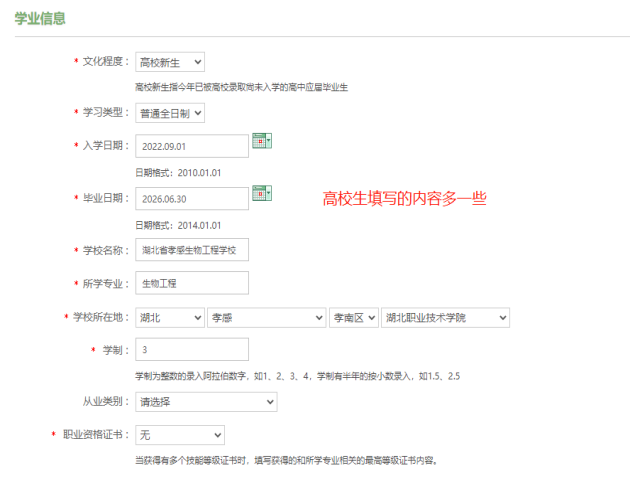Screen dimensions: 630x484
Task: Open the 职业资格证书 dropdown
Action: (179, 435)
